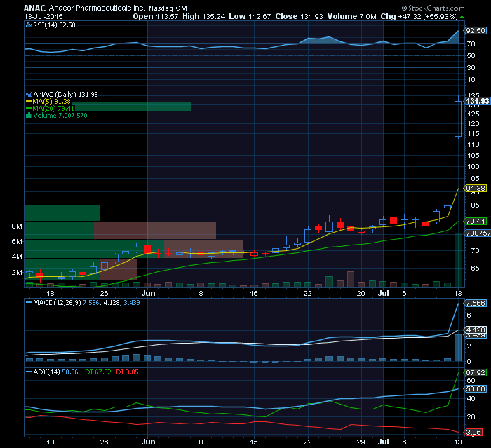The height and width of the screenshot is (448, 491).
Task: Click the ADX(14) 50.66 legend label
Action: [55, 372]
